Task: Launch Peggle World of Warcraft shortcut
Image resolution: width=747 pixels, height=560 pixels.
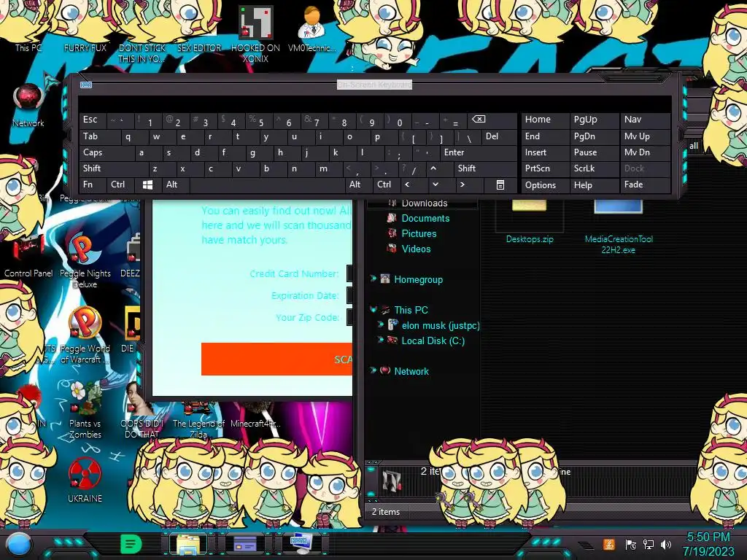Action: coord(85,334)
